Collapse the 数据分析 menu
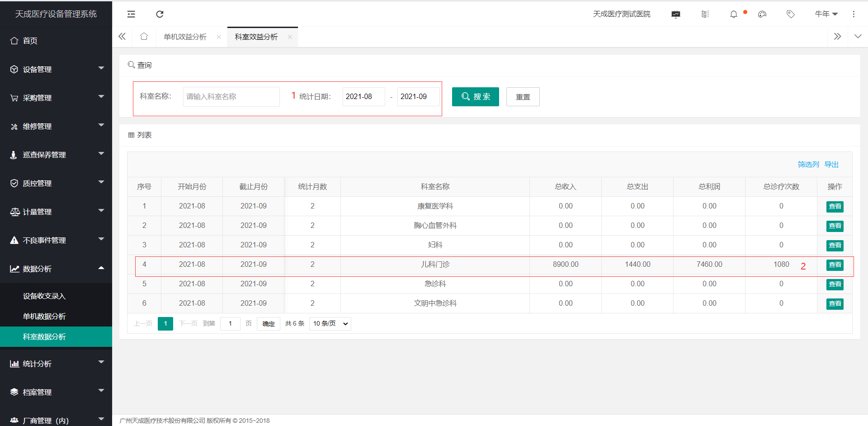This screenshot has height=426, width=868. (x=56, y=269)
